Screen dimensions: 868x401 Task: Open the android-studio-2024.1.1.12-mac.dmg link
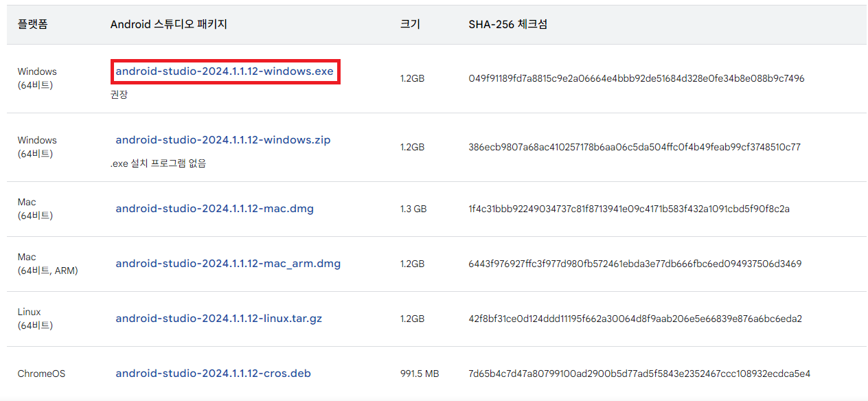[215, 209]
